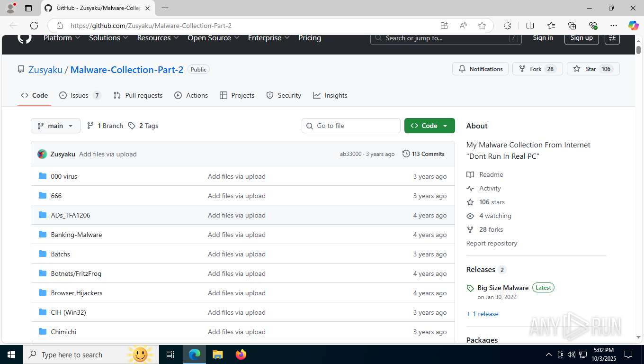Switch to the Pull requests tab
The width and height of the screenshot is (644, 364).
coord(138,95)
